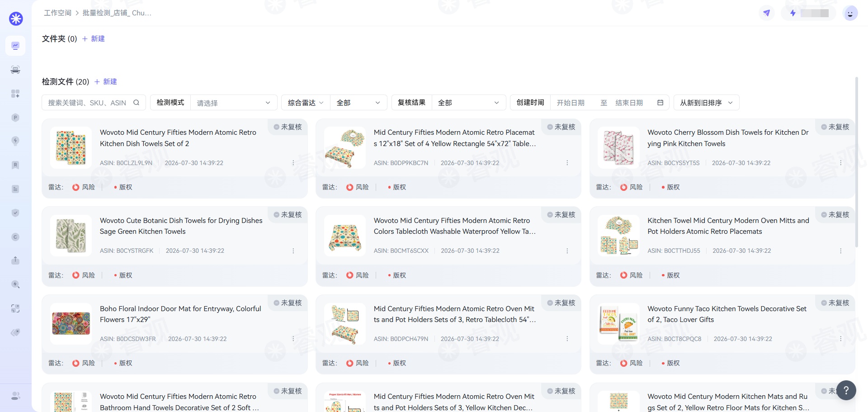Screen dimensions: 868x412
Task: Click the 批量检测_店铺_Chu… breadcrumb
Action: 117,13
